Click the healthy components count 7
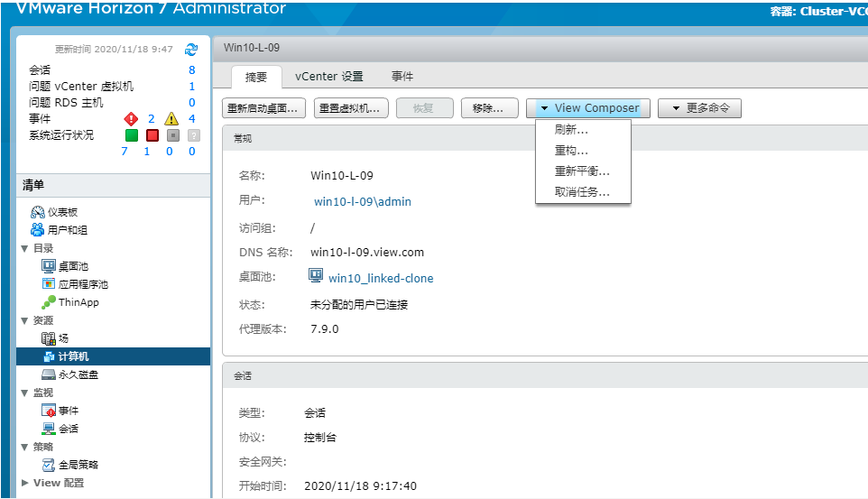868x499 pixels. (x=124, y=152)
